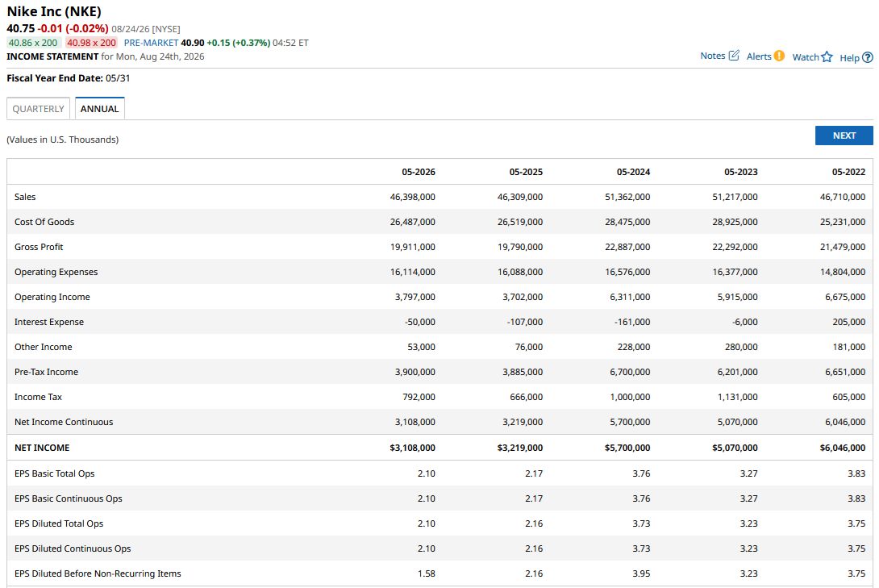Open the Alerts link
This screenshot has height=588, width=879.
(759, 56)
